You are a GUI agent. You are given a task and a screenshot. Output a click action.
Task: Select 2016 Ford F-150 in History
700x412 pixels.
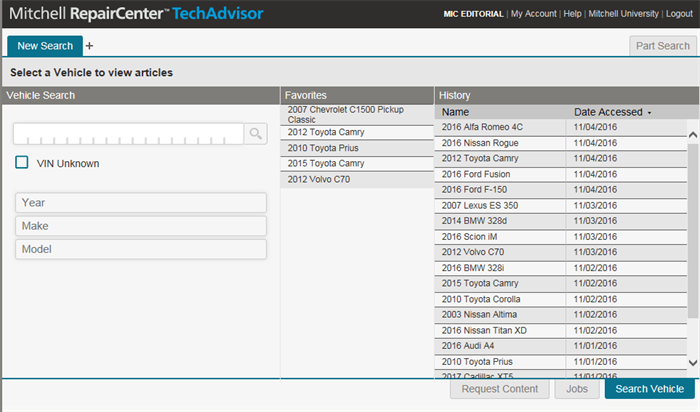(x=500, y=190)
